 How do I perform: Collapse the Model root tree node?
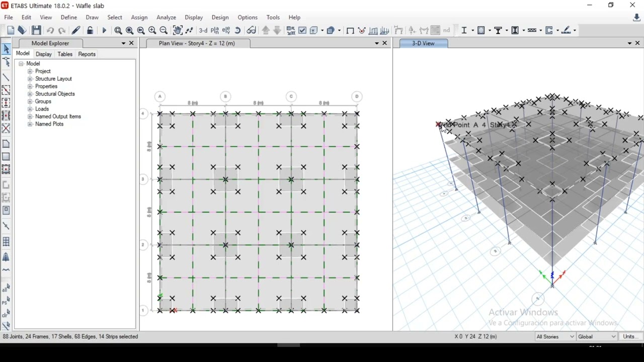tap(22, 64)
